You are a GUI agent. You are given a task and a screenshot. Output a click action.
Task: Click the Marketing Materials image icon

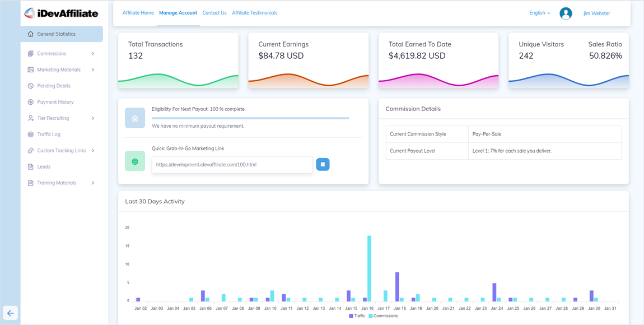(30, 70)
